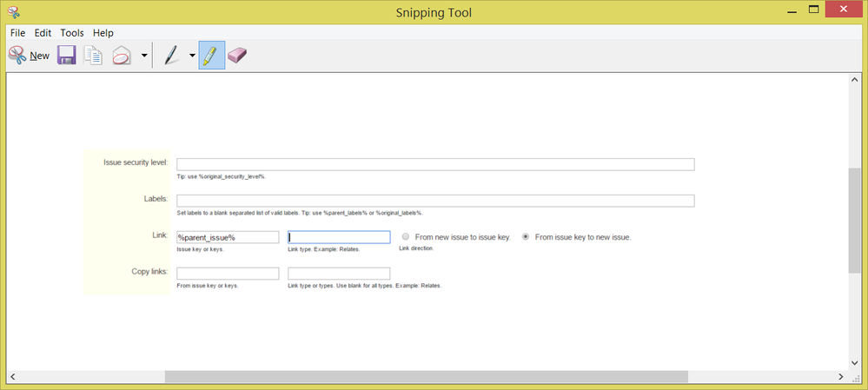Click the Link type field in Link row

tap(339, 237)
